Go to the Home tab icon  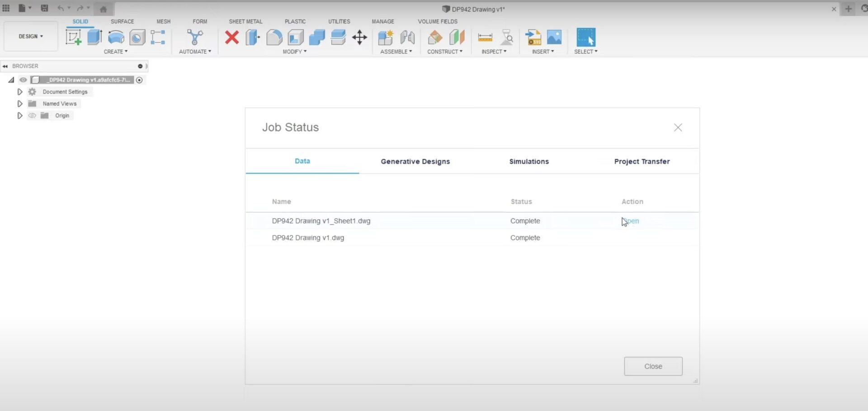[103, 9]
